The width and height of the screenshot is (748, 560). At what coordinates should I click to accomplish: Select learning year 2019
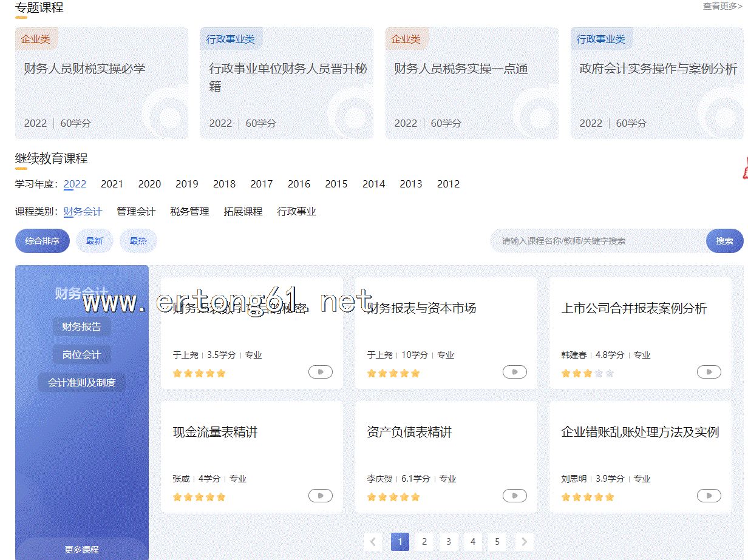click(187, 184)
